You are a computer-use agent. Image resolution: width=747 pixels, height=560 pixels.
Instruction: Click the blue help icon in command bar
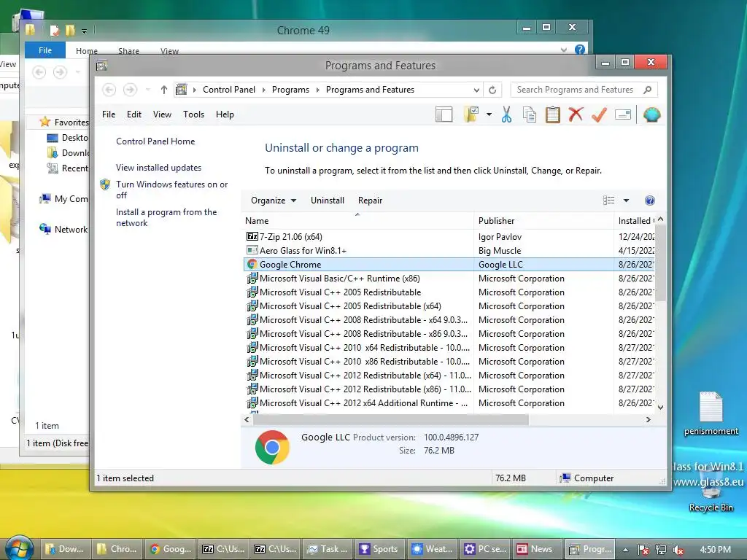click(x=649, y=201)
